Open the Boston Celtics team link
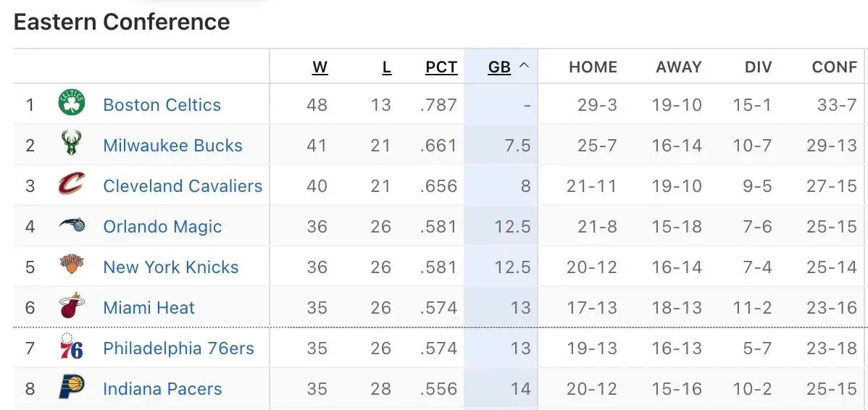868x410 pixels. 162,104
